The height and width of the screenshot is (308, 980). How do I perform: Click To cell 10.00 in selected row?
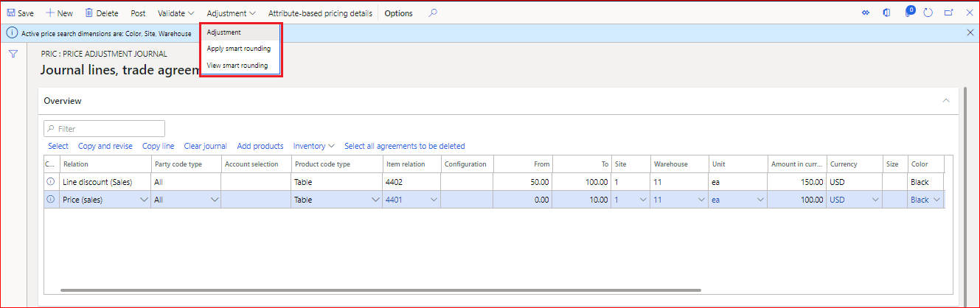pos(582,200)
